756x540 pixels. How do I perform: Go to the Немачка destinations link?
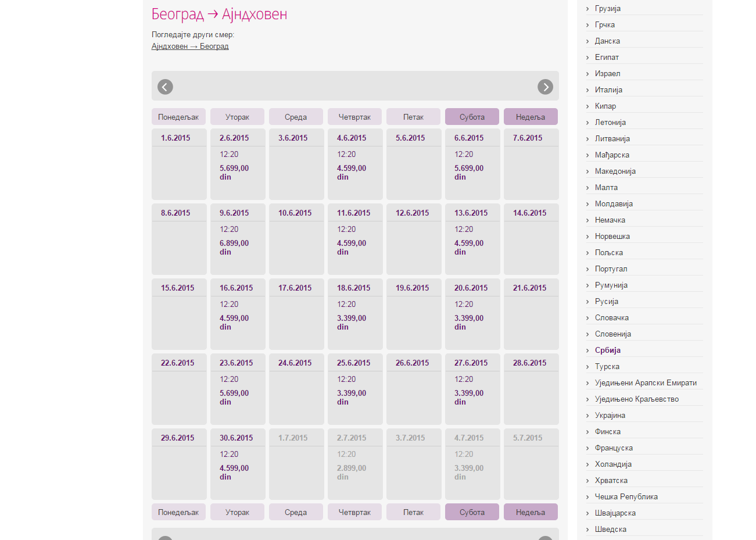tap(610, 220)
